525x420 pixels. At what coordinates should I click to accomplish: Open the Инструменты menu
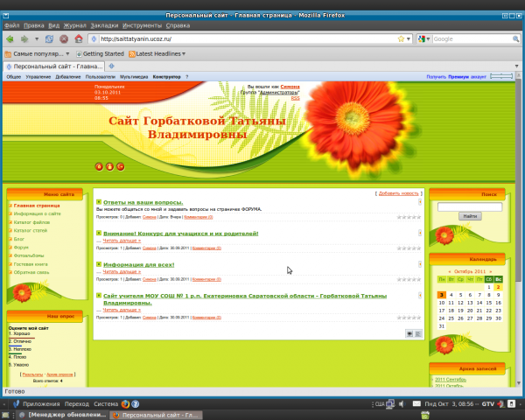(142, 25)
